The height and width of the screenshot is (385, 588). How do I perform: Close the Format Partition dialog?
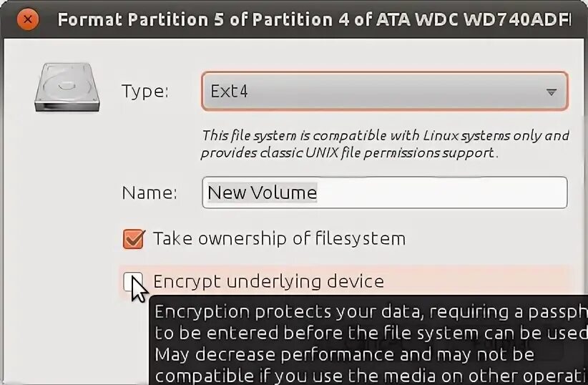28,19
